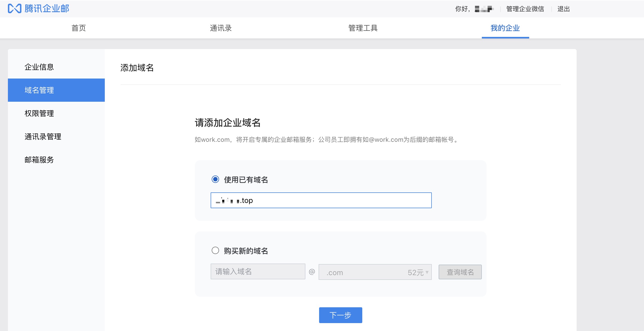Switch to the 首页 tab
Image resolution: width=644 pixels, height=331 pixels.
coord(78,28)
